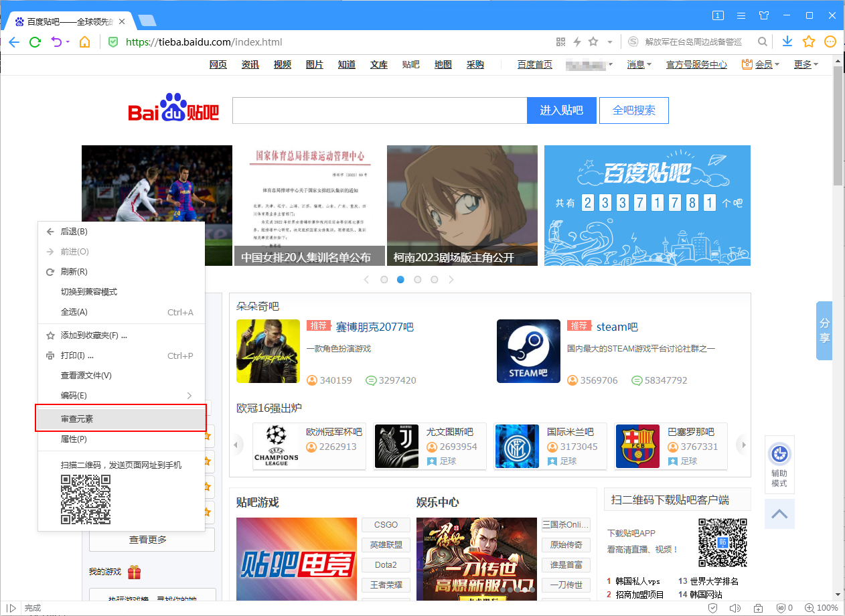The width and height of the screenshot is (845, 616).
Task: Click back-to-top arrow button
Action: tap(779, 514)
